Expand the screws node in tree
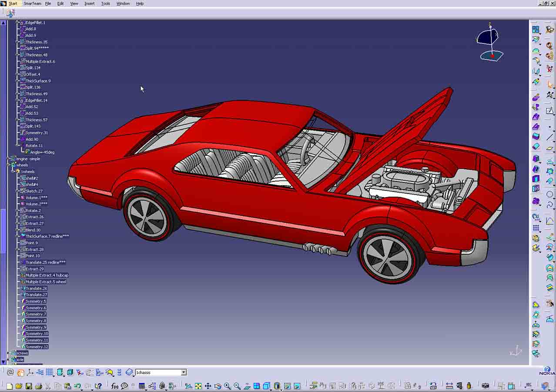The height and width of the screenshot is (392, 556). [8, 353]
